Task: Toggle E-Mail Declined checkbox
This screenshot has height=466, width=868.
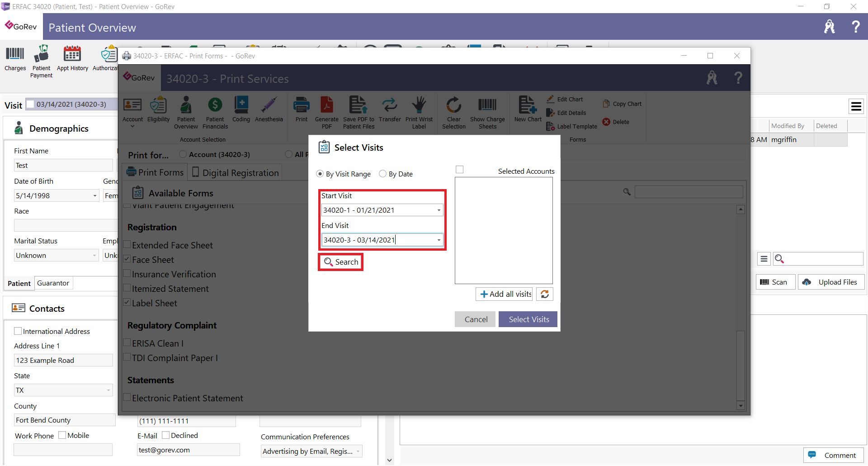Action: pyautogui.click(x=166, y=435)
